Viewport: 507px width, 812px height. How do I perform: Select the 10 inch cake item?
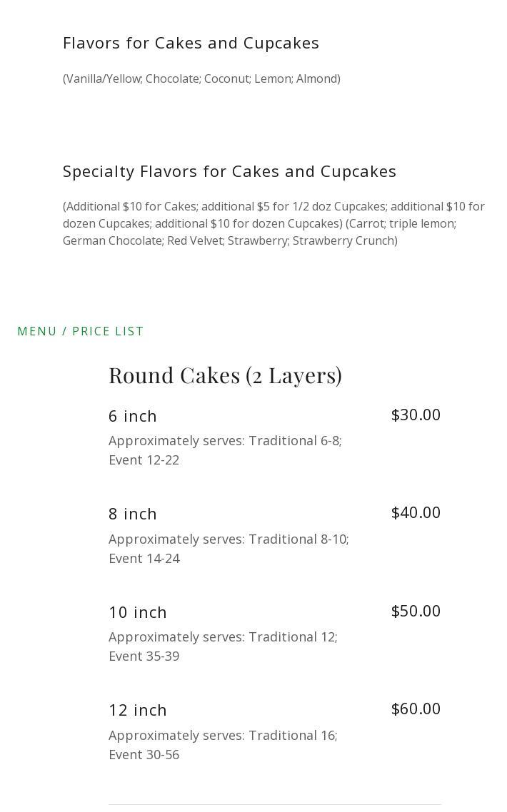click(x=138, y=612)
